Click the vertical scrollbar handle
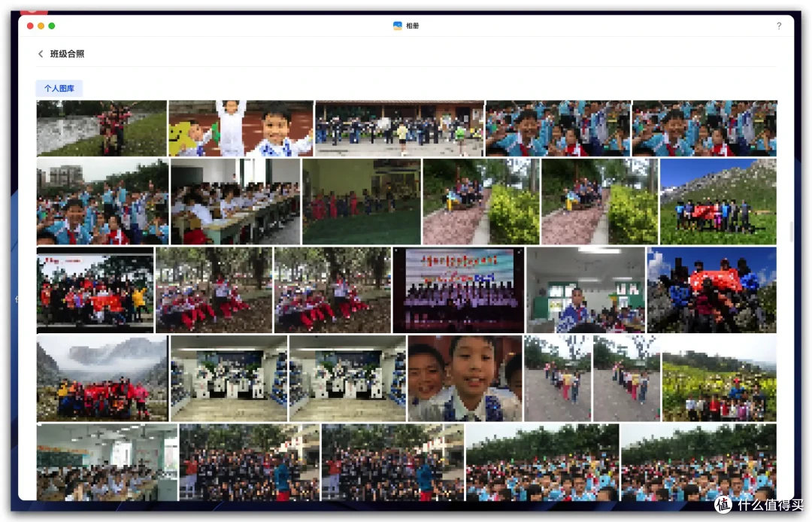This screenshot has height=522, width=812. pyautogui.click(x=791, y=232)
